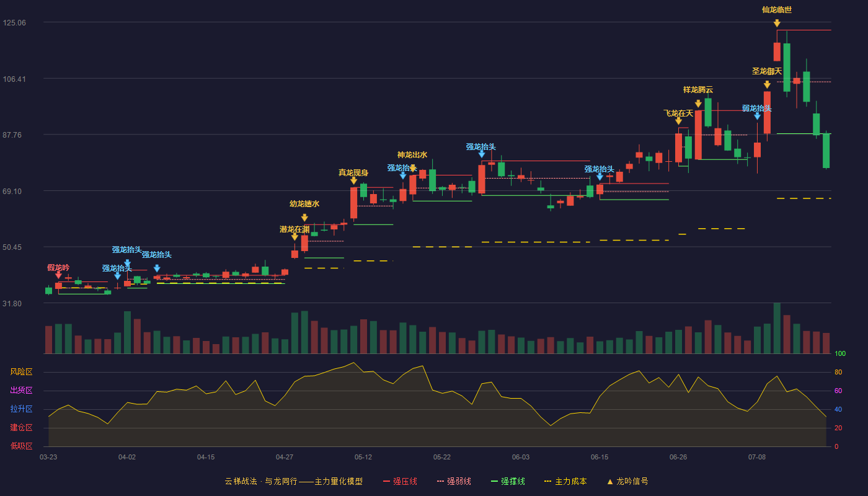Toggle the 主力成本 legend series
868x496 pixels.
(565, 481)
